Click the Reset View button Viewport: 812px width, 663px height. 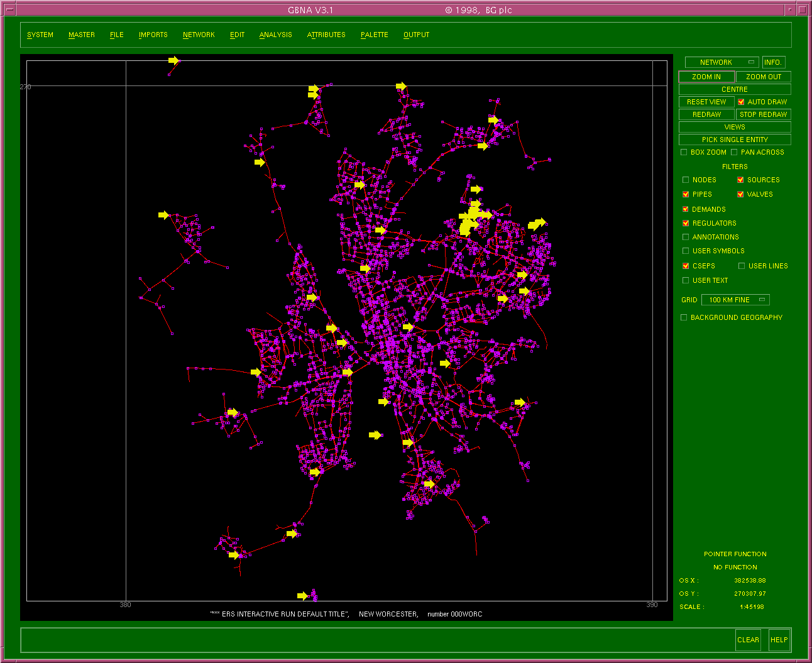706,102
